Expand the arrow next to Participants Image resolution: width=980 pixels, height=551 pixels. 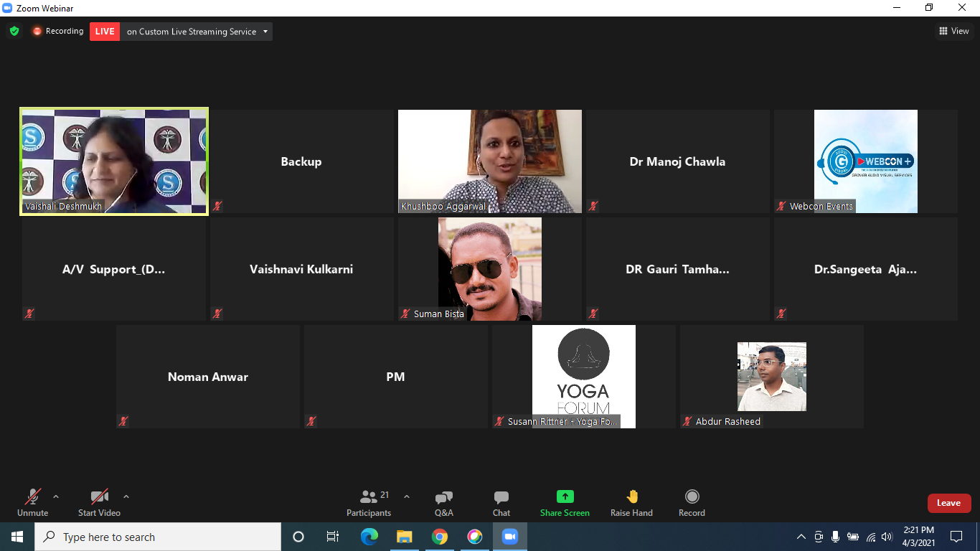pyautogui.click(x=407, y=496)
